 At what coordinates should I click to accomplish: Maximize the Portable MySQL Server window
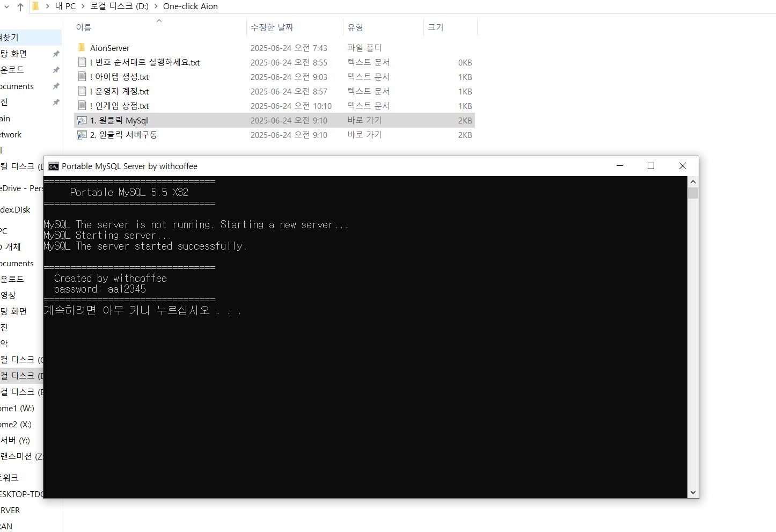651,166
